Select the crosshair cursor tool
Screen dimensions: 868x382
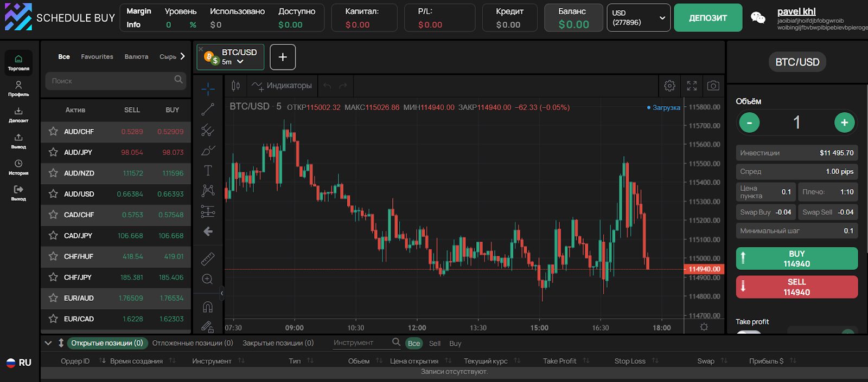[208, 89]
